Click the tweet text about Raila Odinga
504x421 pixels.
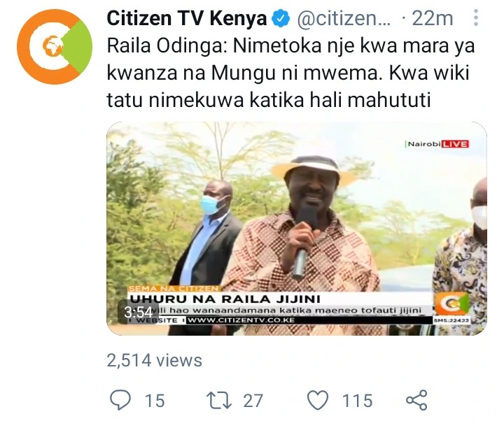click(290, 73)
